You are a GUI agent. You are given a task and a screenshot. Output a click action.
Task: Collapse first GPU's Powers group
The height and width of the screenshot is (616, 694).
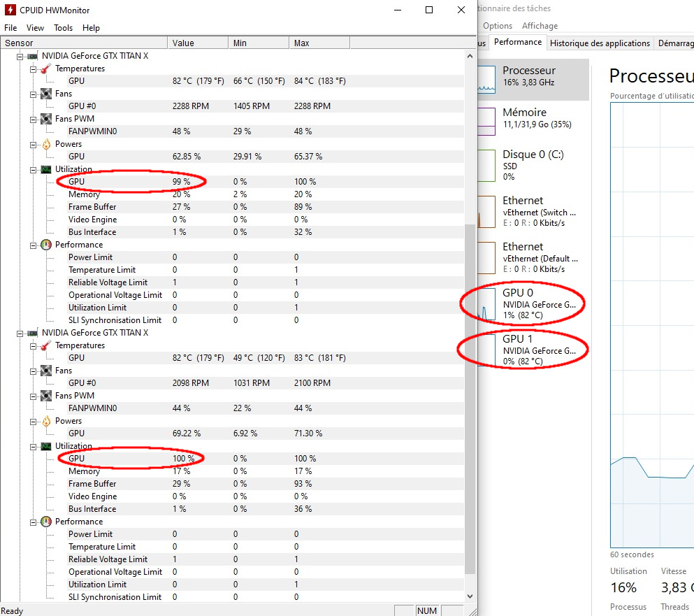point(33,145)
